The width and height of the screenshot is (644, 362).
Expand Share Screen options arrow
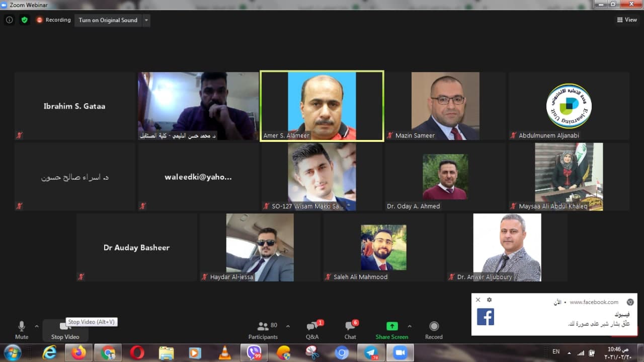tap(410, 326)
